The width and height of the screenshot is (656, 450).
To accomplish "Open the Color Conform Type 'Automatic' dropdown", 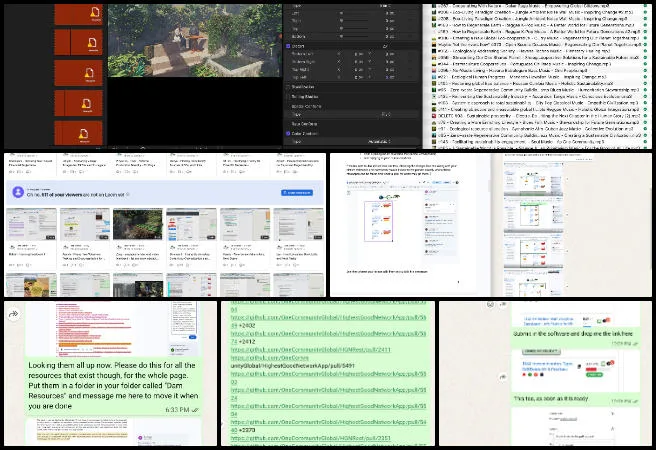I will 379,142.
